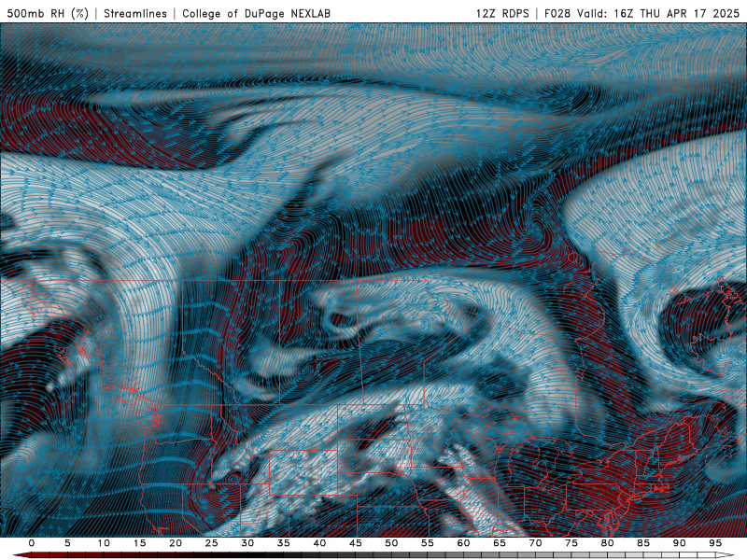Click the '12Z RDPS' model label

click(502, 13)
